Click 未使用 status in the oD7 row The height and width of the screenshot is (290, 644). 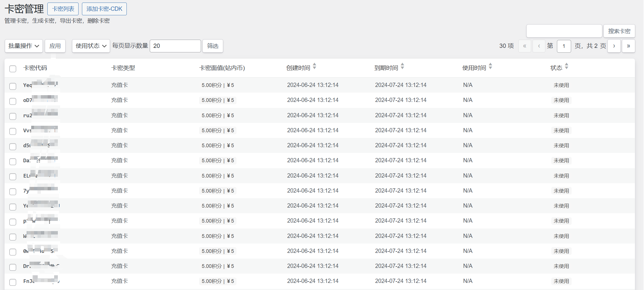[x=561, y=100]
